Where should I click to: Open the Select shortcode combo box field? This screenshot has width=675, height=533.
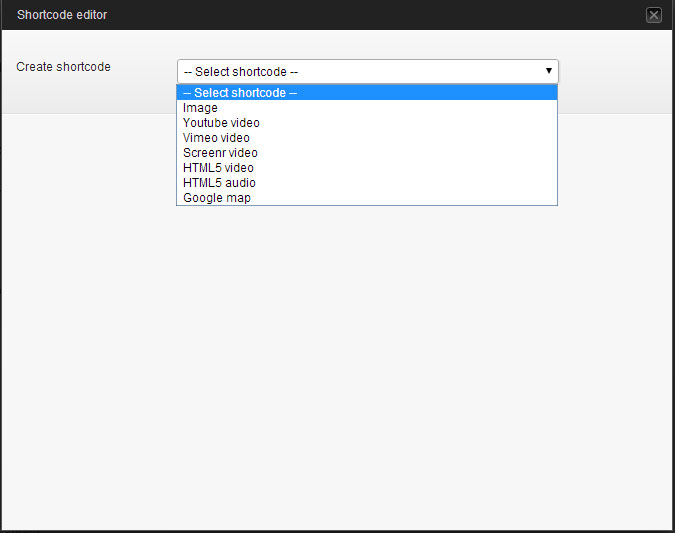(368, 71)
